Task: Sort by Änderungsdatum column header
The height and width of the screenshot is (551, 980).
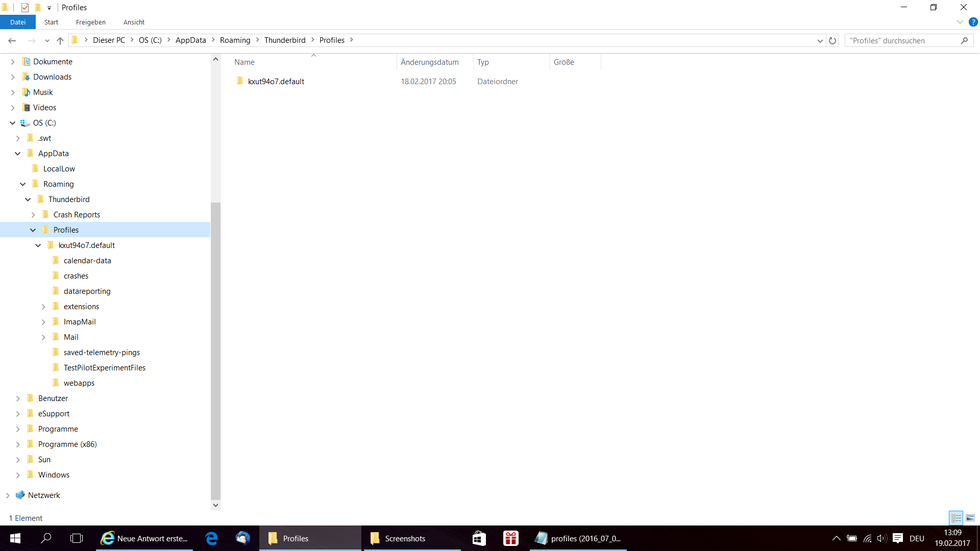Action: coord(429,62)
